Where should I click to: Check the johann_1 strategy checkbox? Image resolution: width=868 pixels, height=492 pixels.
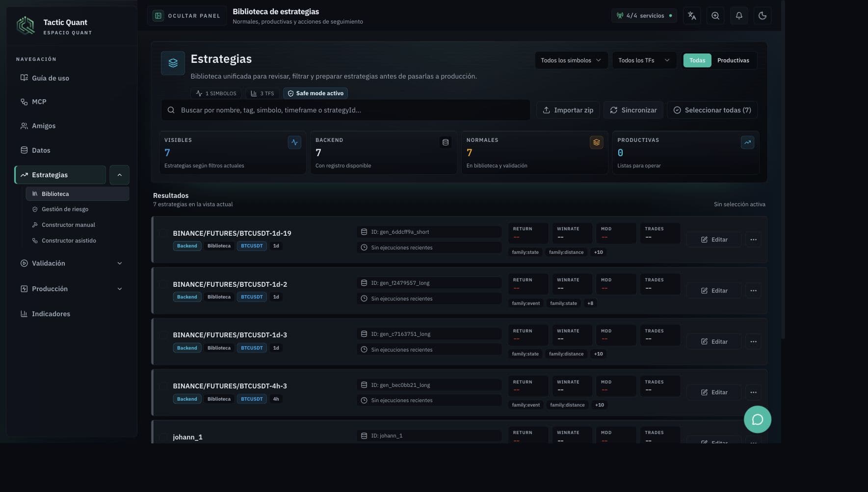tap(163, 437)
